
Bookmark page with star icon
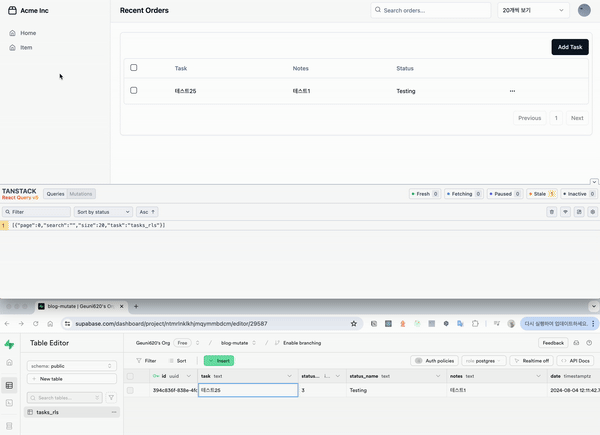click(354, 324)
